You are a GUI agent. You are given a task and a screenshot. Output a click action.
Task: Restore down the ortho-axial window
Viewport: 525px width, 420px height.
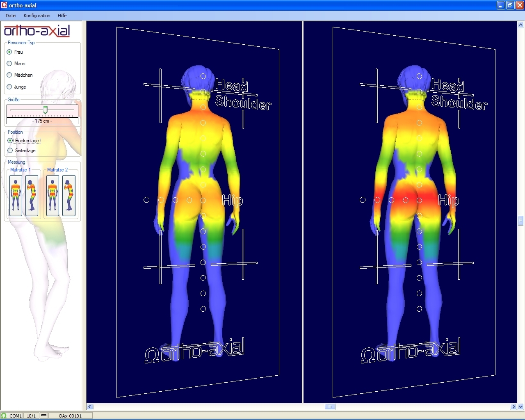click(510, 5)
